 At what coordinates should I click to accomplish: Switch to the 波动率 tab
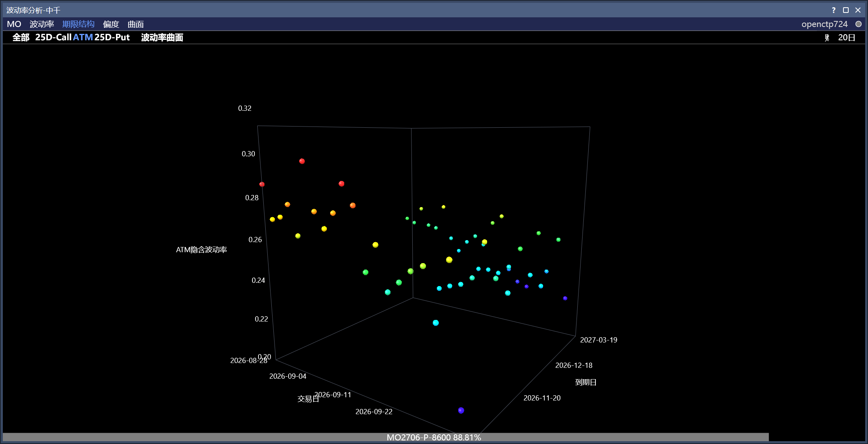(42, 24)
